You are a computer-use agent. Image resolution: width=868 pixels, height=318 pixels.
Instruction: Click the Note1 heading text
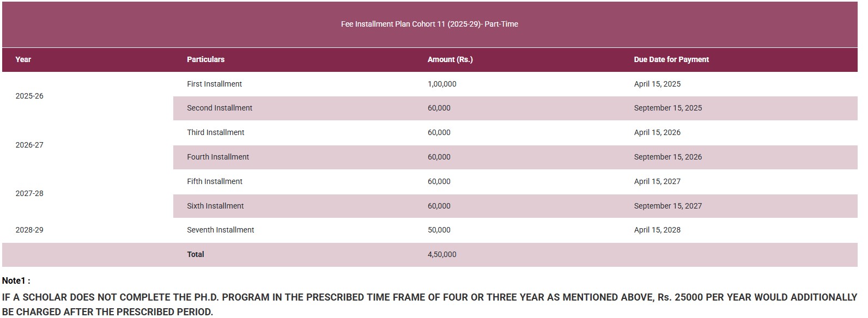16,281
